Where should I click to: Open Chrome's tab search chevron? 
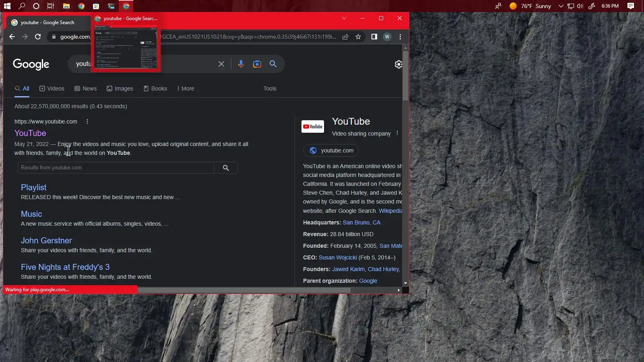click(x=344, y=18)
